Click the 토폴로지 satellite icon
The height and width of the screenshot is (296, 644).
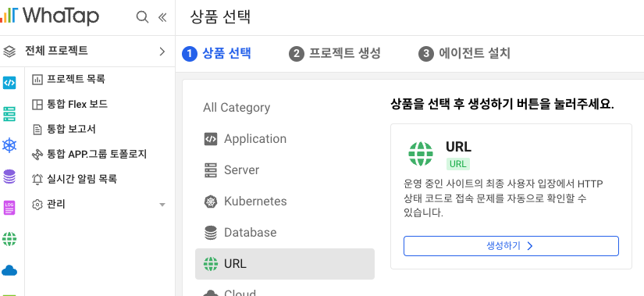(x=37, y=155)
